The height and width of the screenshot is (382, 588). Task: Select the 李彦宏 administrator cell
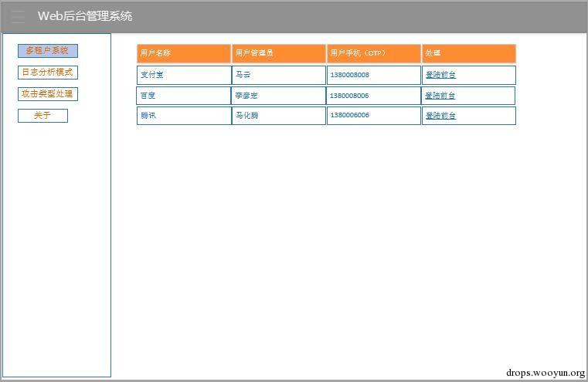(279, 96)
